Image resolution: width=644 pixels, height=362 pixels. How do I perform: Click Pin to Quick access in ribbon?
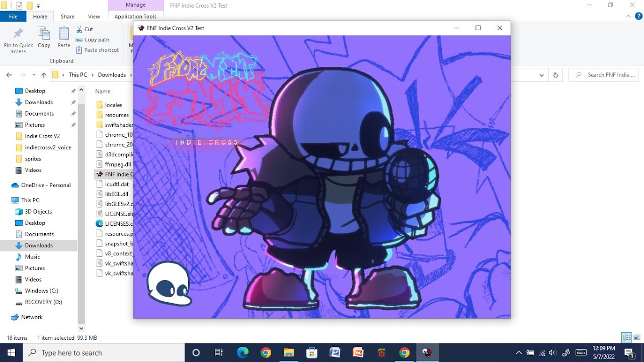pos(18,41)
